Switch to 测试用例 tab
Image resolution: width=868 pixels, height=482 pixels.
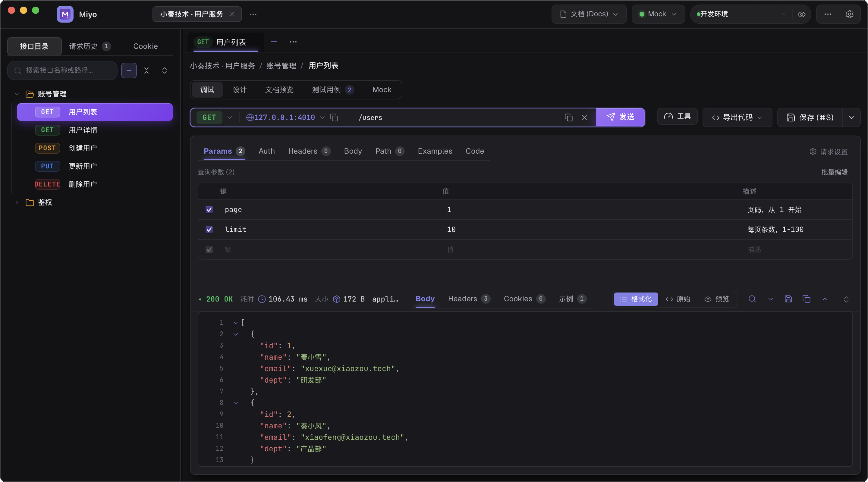[x=332, y=89]
